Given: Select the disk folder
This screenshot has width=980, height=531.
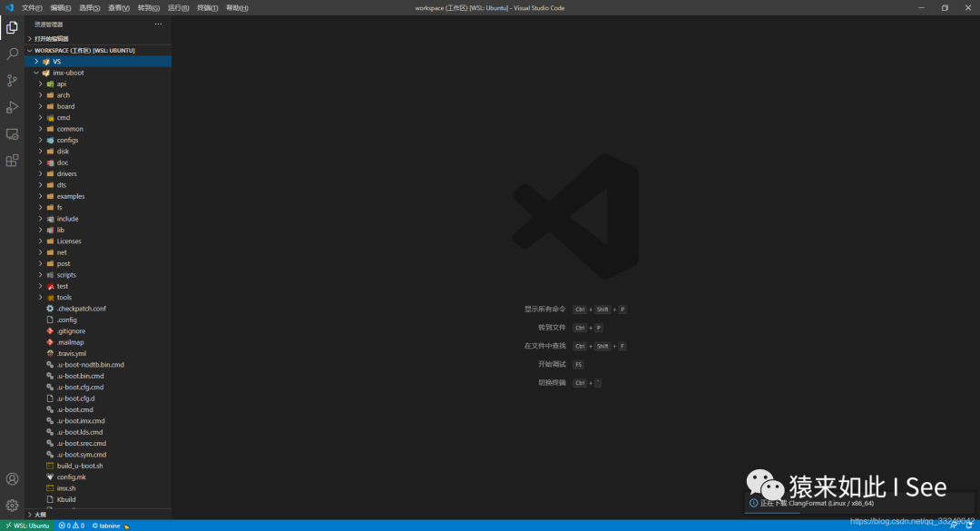Looking at the screenshot, I should pyautogui.click(x=98, y=152).
